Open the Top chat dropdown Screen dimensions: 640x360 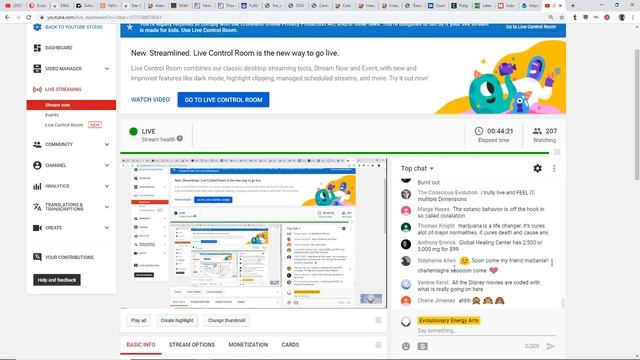pyautogui.click(x=417, y=168)
